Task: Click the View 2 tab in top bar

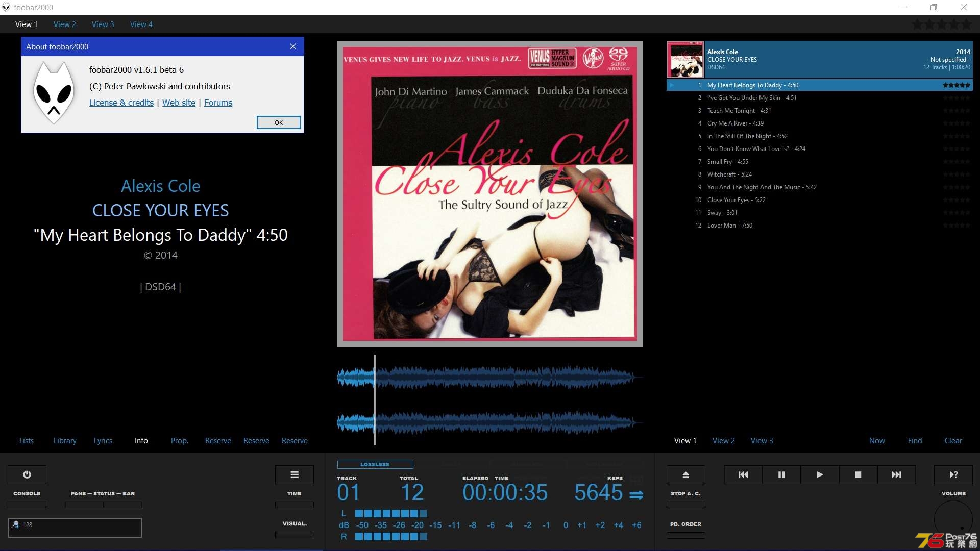Action: [65, 24]
